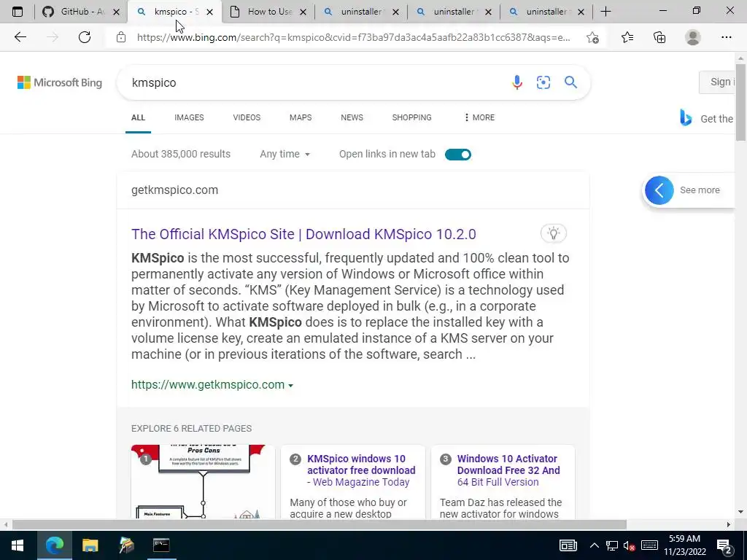The width and height of the screenshot is (747, 560).
Task: Open the tab actions menu icon
Action: click(x=18, y=12)
